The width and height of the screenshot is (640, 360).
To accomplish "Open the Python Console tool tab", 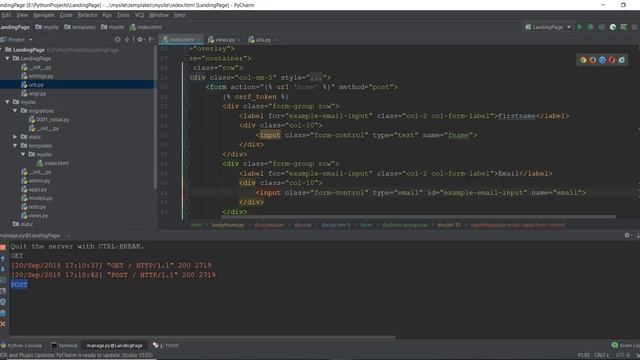I will [22, 345].
